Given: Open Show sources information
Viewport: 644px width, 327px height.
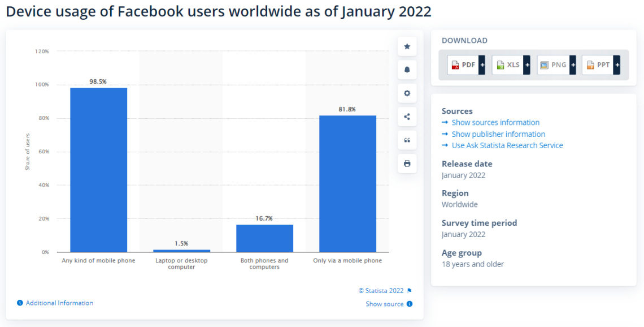Looking at the screenshot, I should (495, 122).
